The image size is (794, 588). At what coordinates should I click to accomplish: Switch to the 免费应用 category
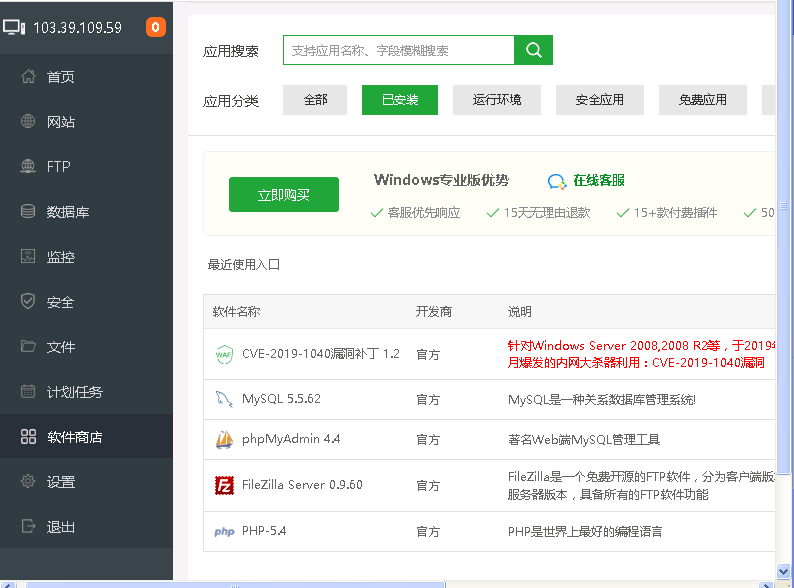[x=703, y=100]
